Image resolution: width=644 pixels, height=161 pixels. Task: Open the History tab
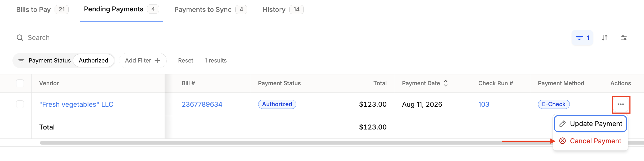pos(283,10)
